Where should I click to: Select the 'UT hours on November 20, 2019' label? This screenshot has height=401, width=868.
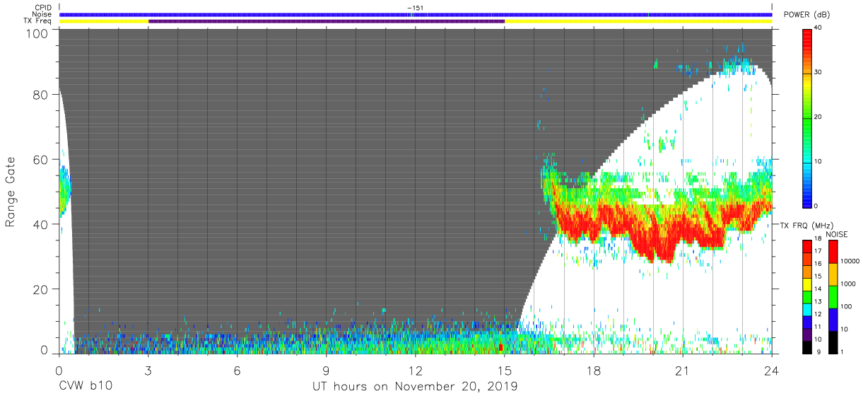click(x=415, y=387)
